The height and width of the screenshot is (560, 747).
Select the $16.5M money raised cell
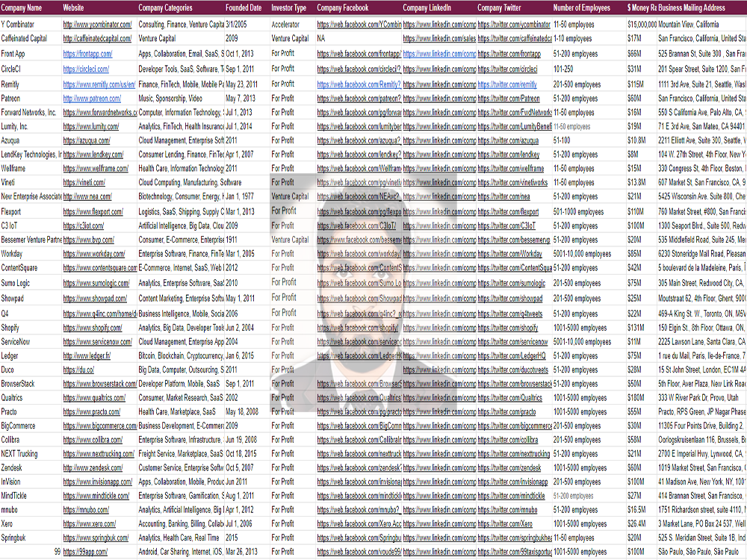[x=637, y=510]
